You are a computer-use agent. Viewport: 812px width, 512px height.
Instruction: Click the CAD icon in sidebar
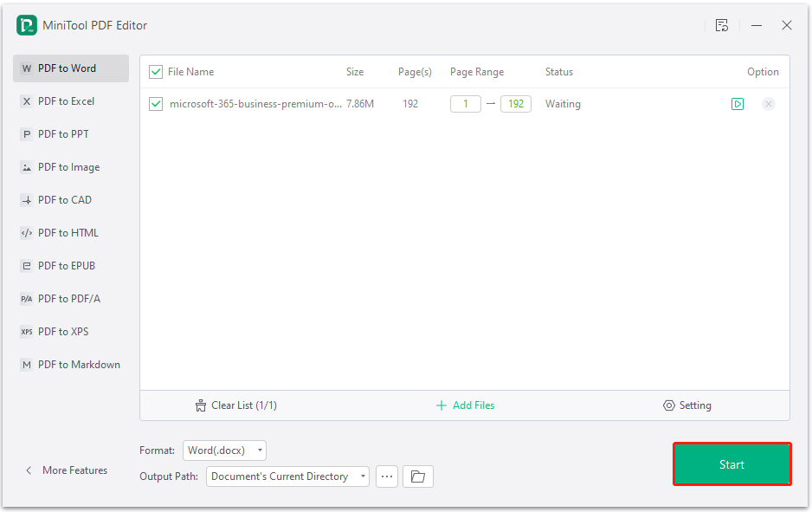tap(27, 200)
